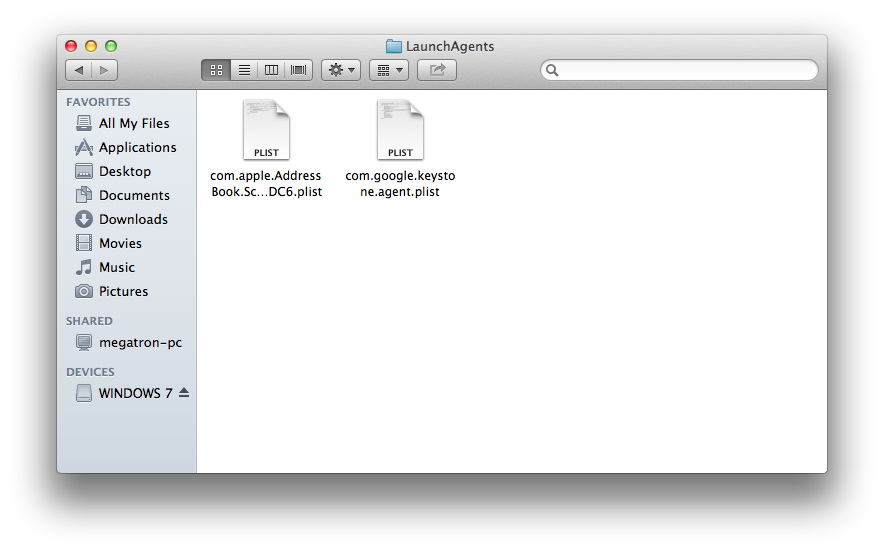Image resolution: width=884 pixels, height=552 pixels.
Task: Click in the search field
Action: (x=679, y=70)
